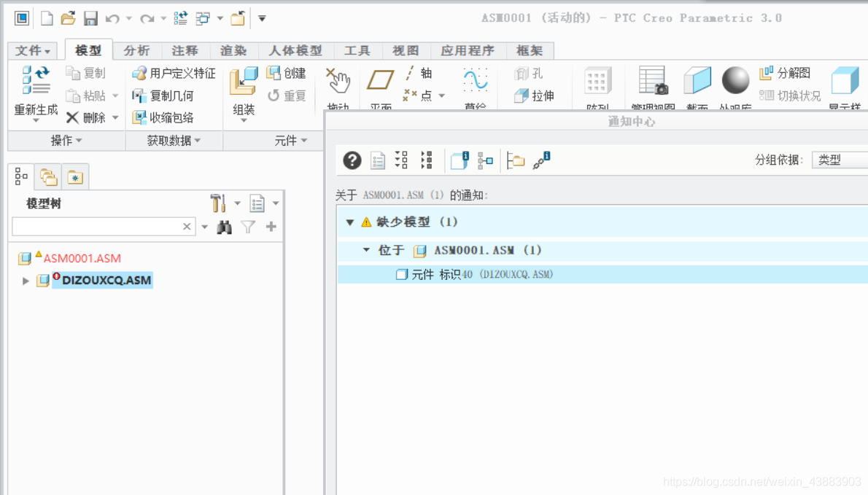Select the Plane (平面) datum tool
The image size is (868, 495).
point(380,80)
